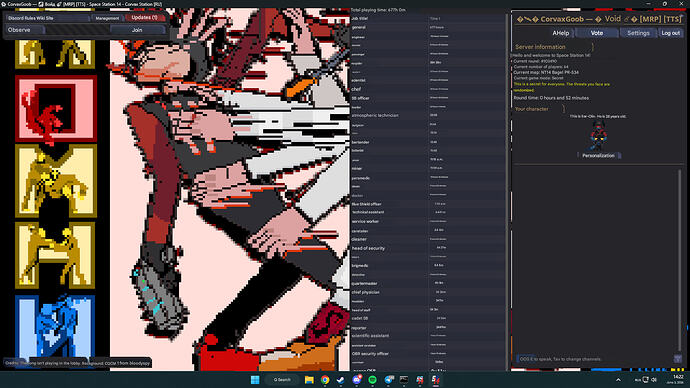Select the 'chief physician' job row

(x=428, y=292)
